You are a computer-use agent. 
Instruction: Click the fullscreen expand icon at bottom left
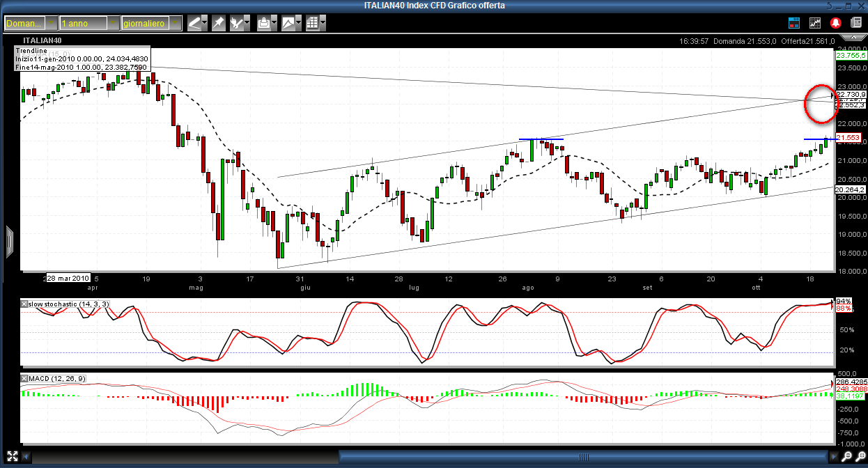(x=13, y=457)
